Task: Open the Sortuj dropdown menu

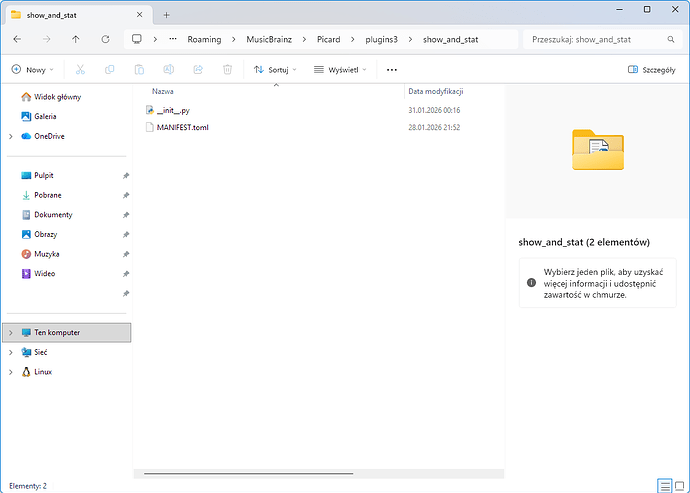Action: [275, 70]
